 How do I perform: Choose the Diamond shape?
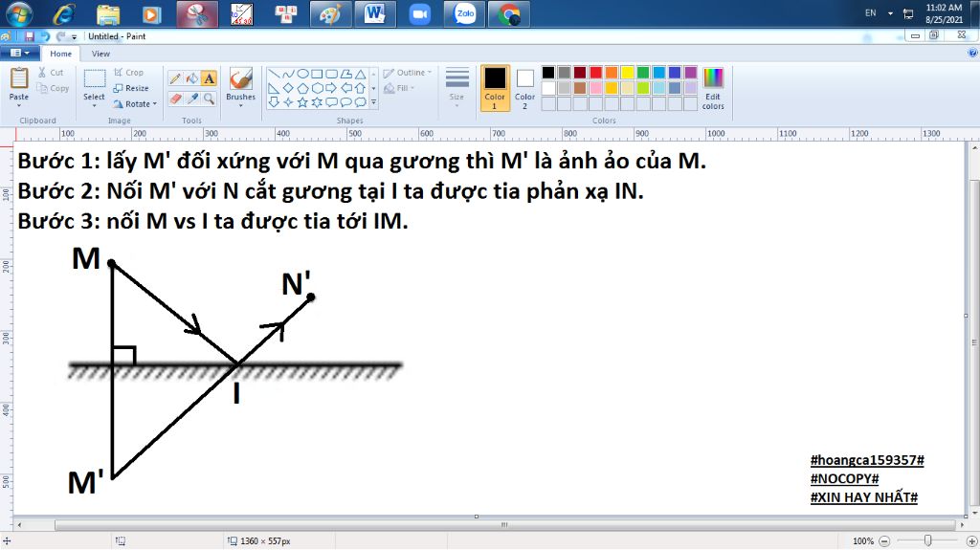click(x=288, y=88)
